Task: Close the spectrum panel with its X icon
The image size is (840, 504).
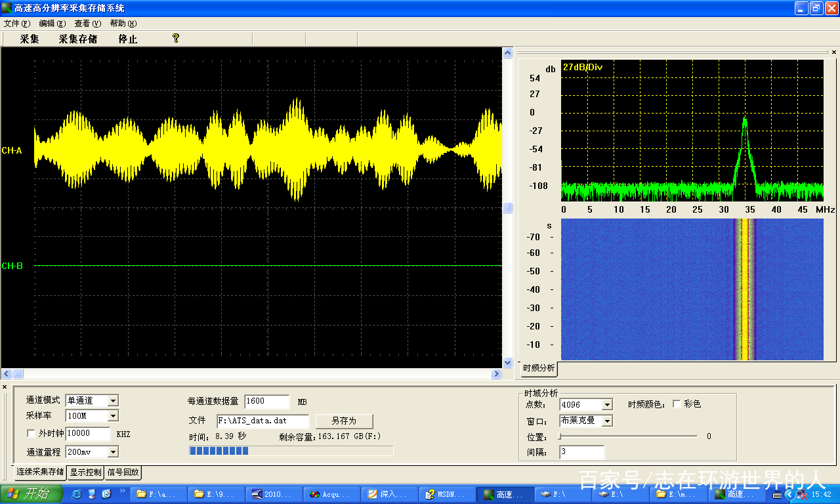Action: click(834, 52)
